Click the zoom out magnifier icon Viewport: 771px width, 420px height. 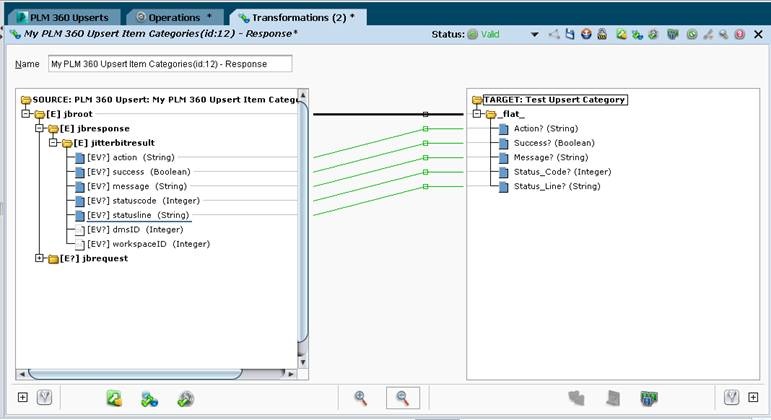tap(403, 398)
